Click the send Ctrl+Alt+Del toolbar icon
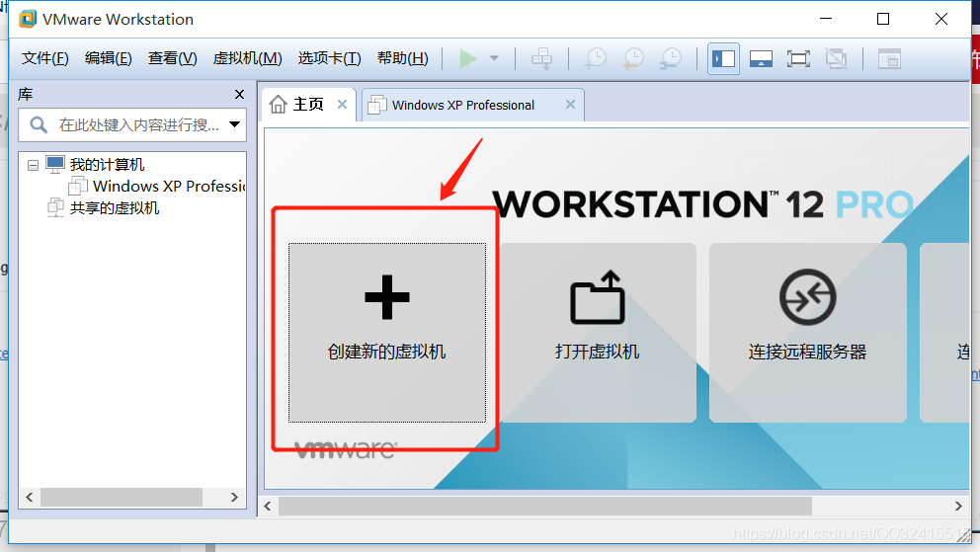This screenshot has height=552, width=980. (x=541, y=59)
